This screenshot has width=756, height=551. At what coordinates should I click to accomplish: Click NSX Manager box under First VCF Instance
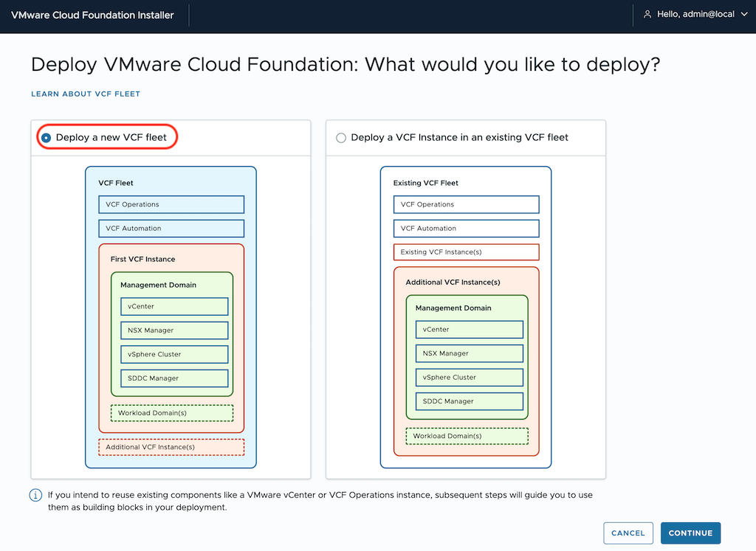tap(174, 330)
